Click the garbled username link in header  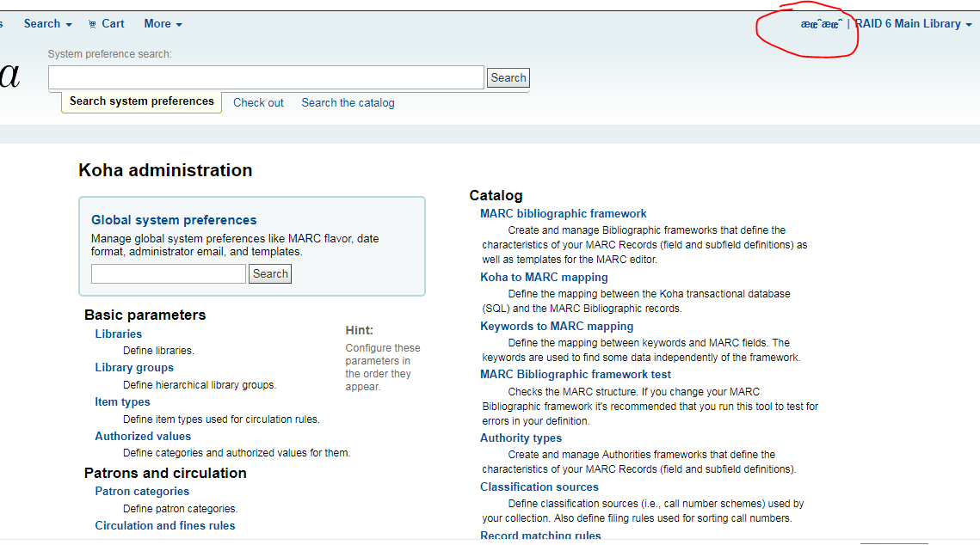[x=821, y=24]
